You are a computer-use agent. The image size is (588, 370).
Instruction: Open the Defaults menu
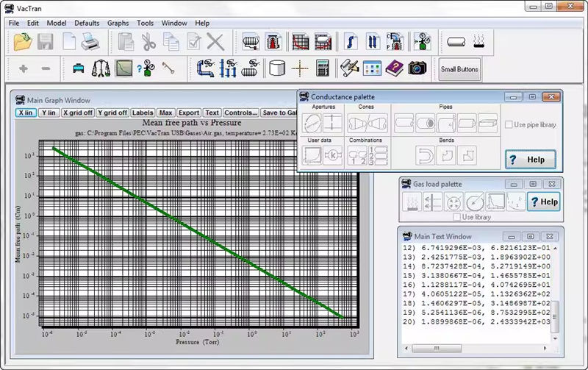click(87, 23)
